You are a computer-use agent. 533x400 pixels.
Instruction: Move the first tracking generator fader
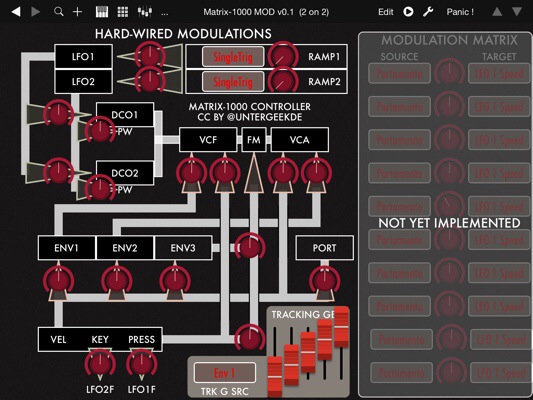(275, 377)
